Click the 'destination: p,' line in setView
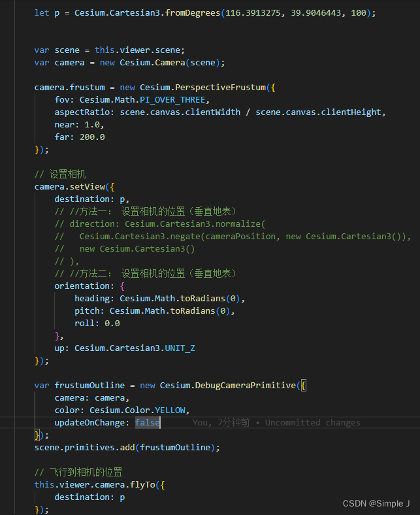This screenshot has height=515, width=420. 92,199
